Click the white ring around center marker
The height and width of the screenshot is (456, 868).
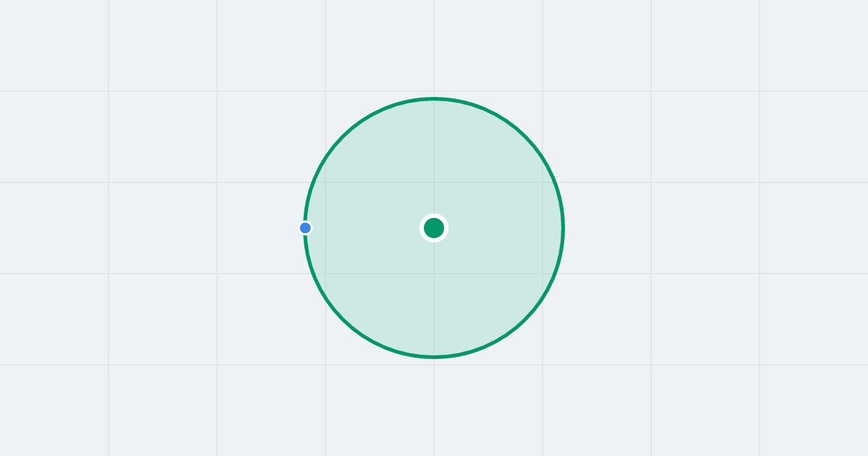(434, 216)
